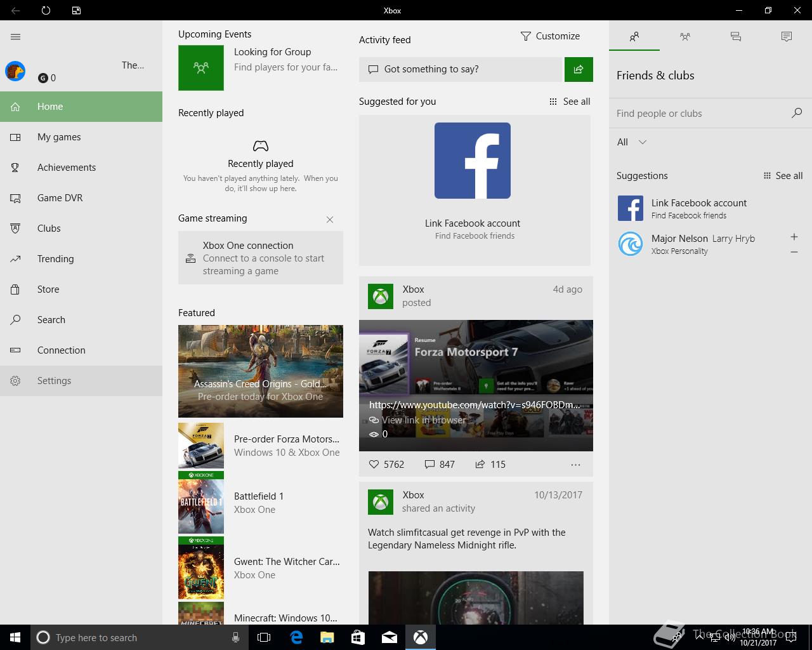The image size is (812, 650).
Task: Link Facebook account in Suggestions list
Action: (710, 208)
